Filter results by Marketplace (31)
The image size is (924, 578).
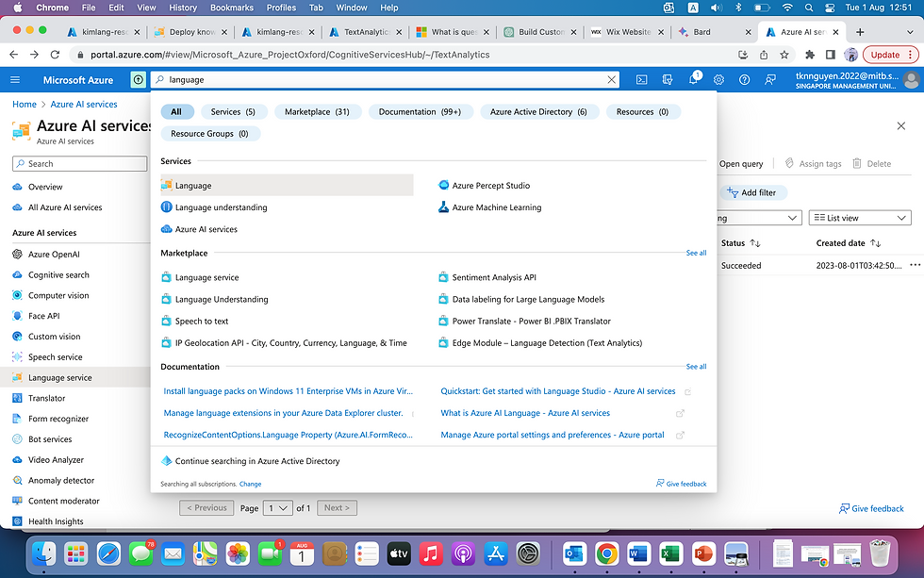317,112
